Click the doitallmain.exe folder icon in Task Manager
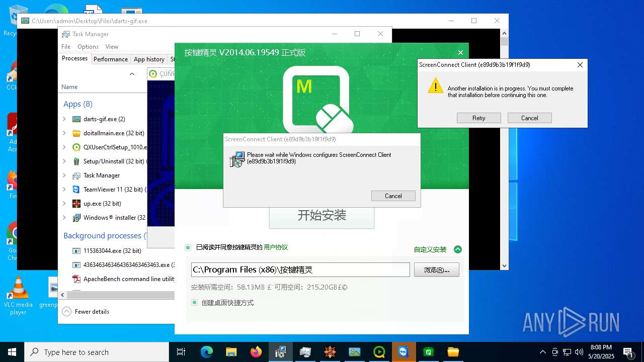The image size is (644, 362). click(76, 133)
